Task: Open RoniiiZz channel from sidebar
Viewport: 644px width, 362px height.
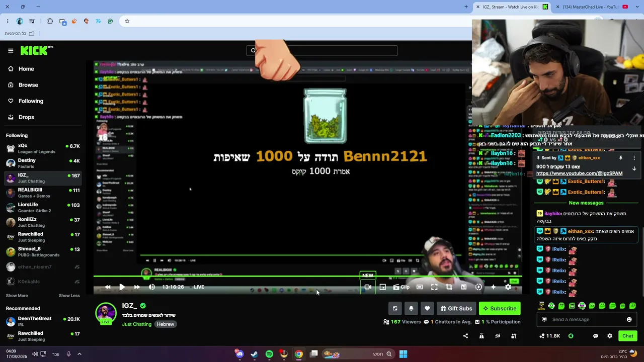Action: tap(43, 222)
